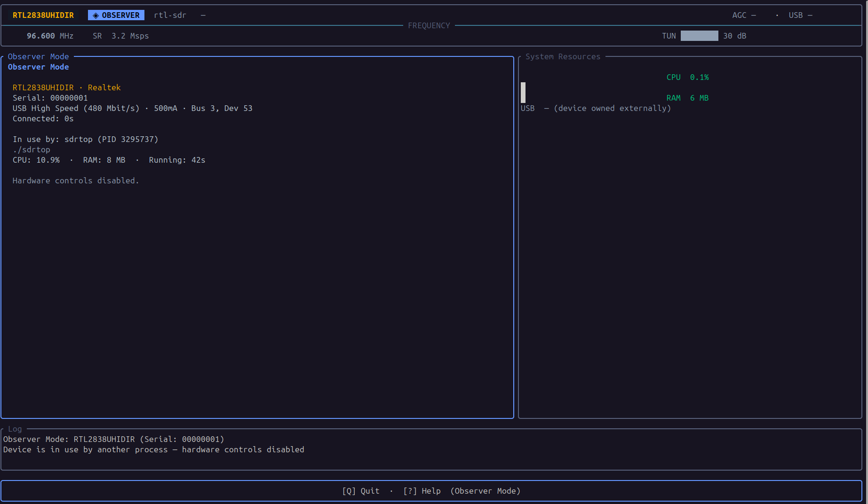Viewport: 868px width, 504px height.
Task: Click the CPU: 10.9% process stat
Action: 36,160
